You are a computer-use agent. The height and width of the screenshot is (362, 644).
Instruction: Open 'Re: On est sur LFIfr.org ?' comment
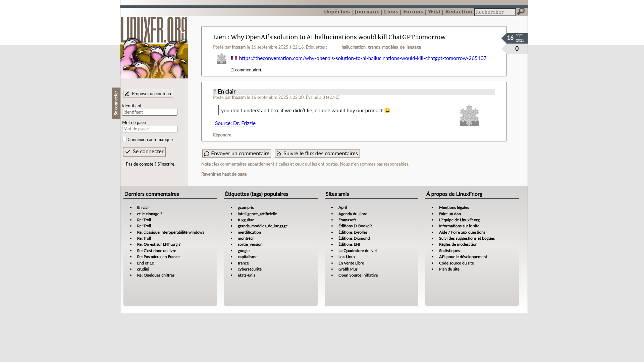(159, 245)
